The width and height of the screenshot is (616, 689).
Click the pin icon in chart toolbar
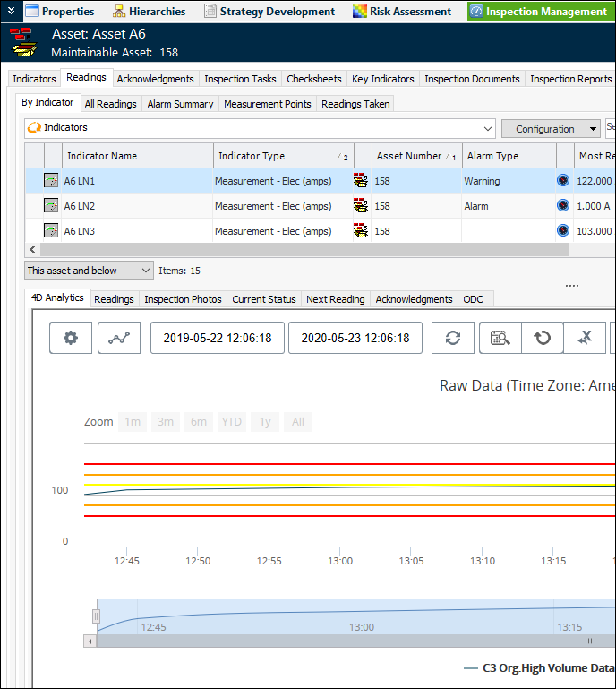[x=586, y=338]
